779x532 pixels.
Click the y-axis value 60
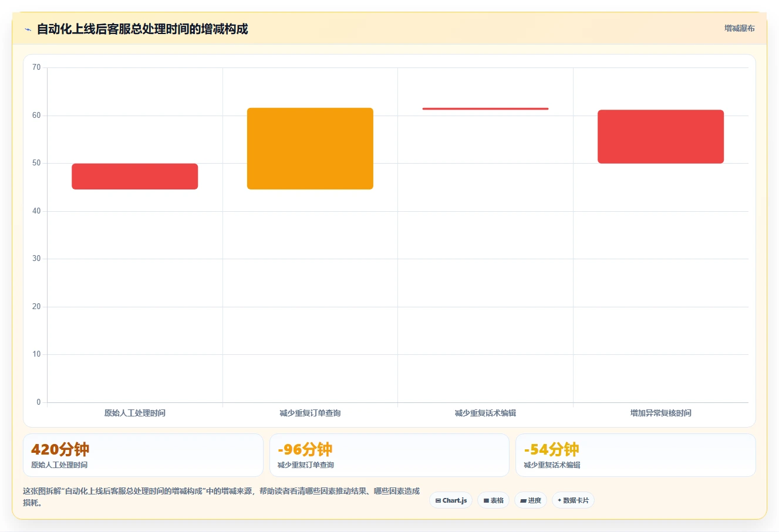[x=36, y=116]
